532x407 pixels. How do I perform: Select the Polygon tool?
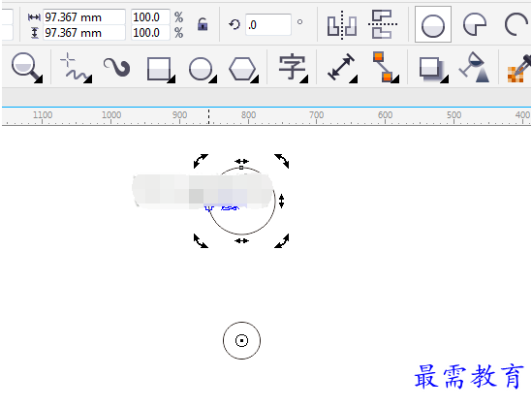pos(243,69)
